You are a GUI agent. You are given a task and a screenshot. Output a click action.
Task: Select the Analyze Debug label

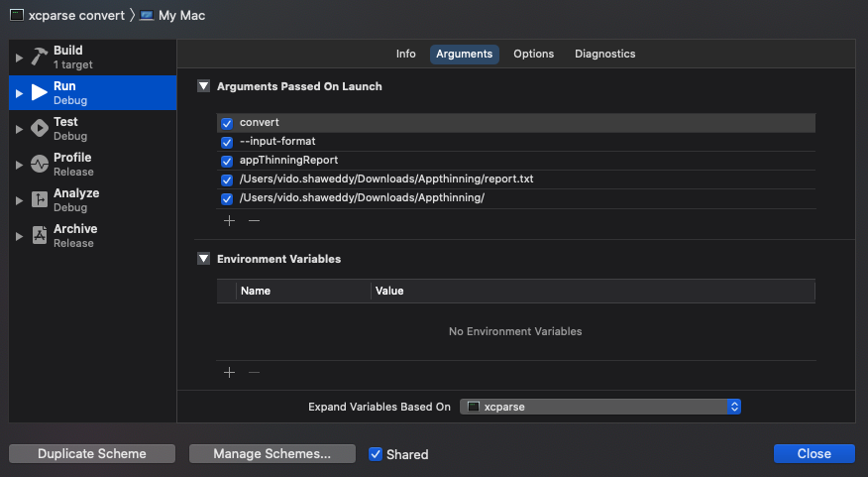[76, 200]
